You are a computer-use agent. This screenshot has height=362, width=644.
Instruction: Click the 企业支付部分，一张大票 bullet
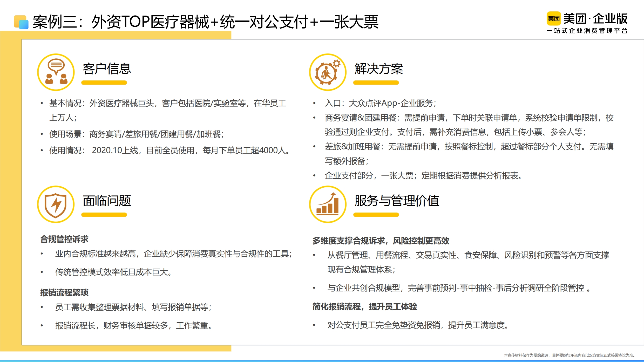tap(424, 176)
